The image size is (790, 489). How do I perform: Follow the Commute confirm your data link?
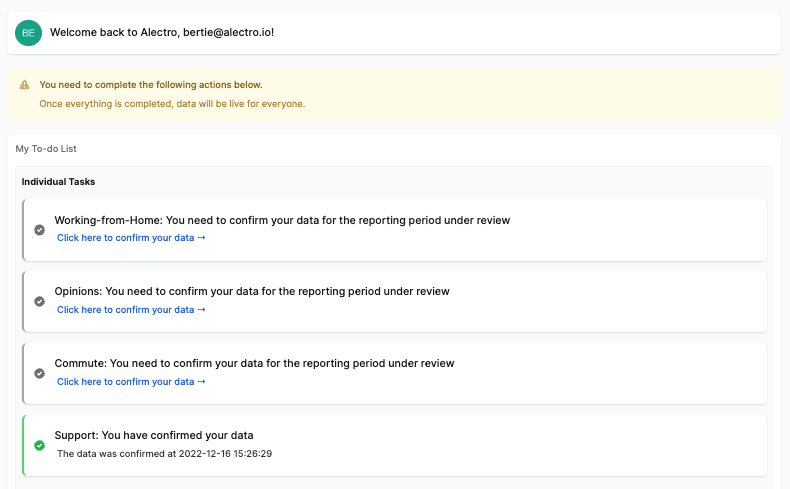click(x=131, y=382)
